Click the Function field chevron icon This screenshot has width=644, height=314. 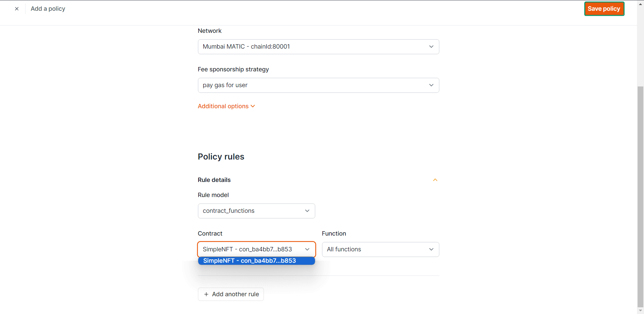(431, 249)
